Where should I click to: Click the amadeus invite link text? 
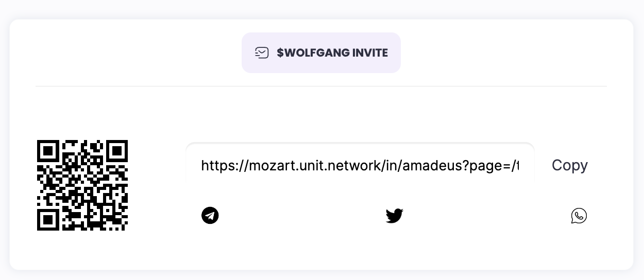coord(360,165)
